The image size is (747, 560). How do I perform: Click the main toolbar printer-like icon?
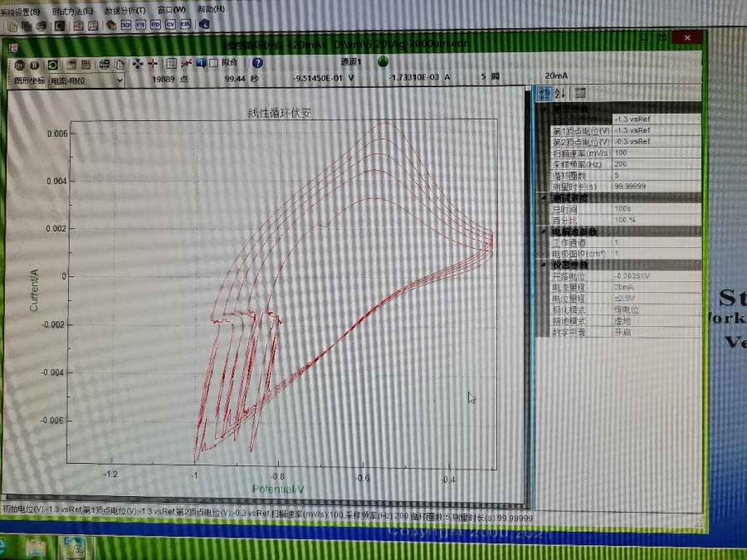click(42, 27)
